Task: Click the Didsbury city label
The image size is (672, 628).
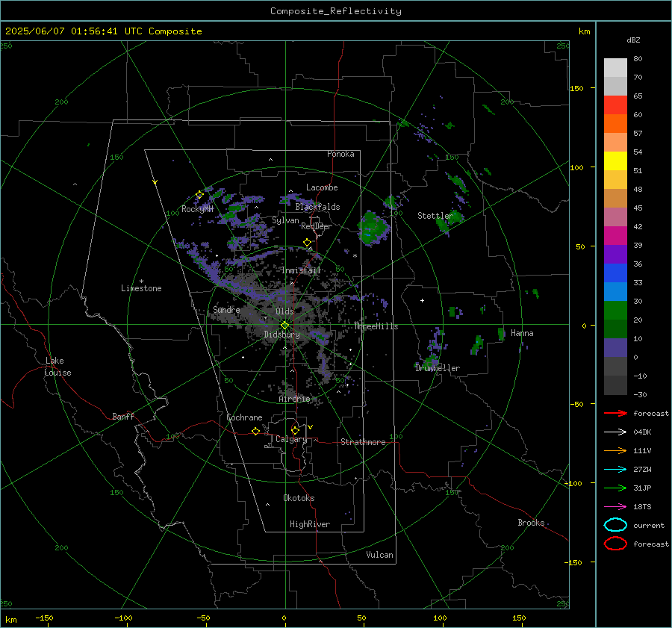Action: click(281, 335)
